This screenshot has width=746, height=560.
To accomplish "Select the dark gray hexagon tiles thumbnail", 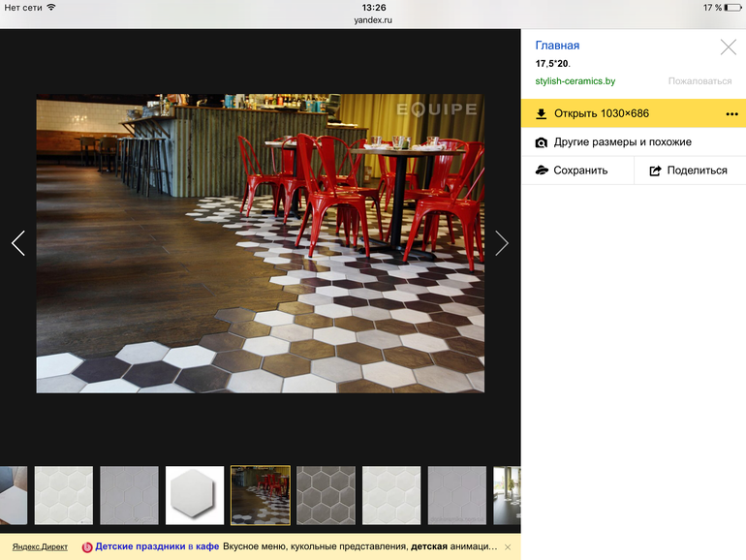I will (x=326, y=495).
